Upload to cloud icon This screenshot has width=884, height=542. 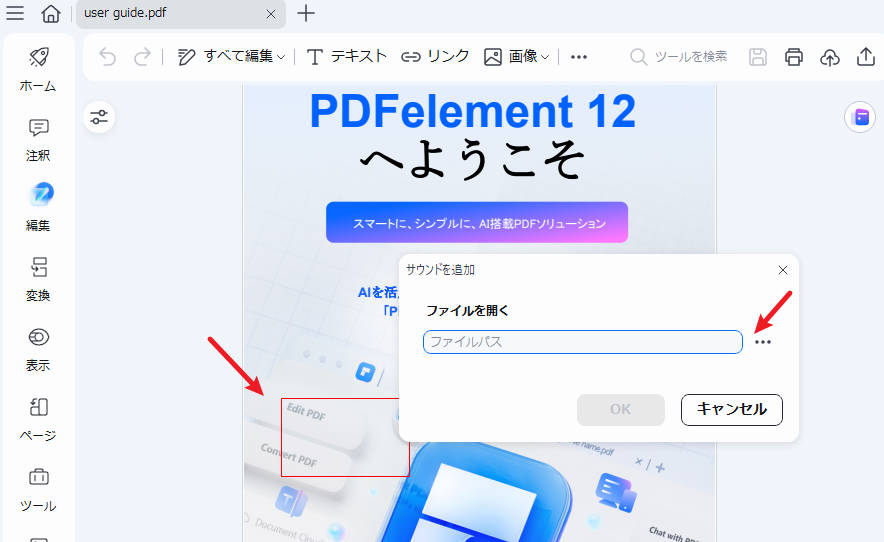coord(830,56)
